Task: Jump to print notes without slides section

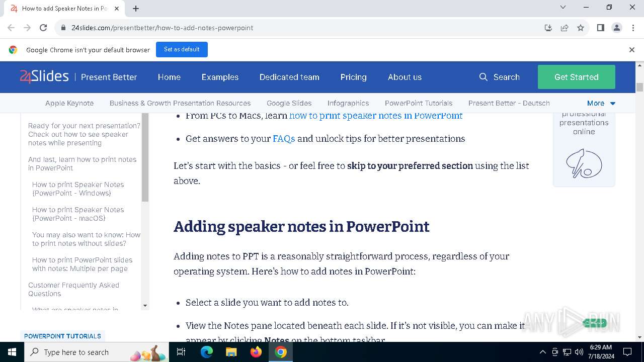Action: point(86,239)
